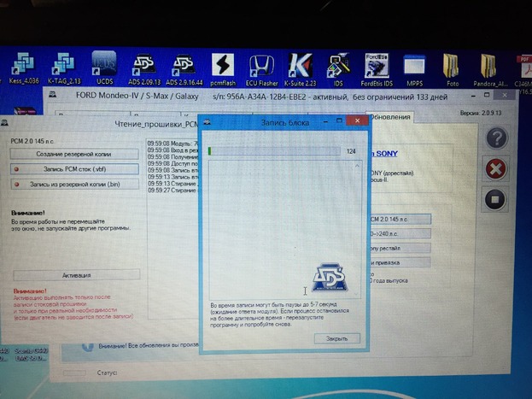Image resolution: width=532 pixels, height=399 pixels.
Task: Click the Создание резервной копии button
Action: (73, 155)
